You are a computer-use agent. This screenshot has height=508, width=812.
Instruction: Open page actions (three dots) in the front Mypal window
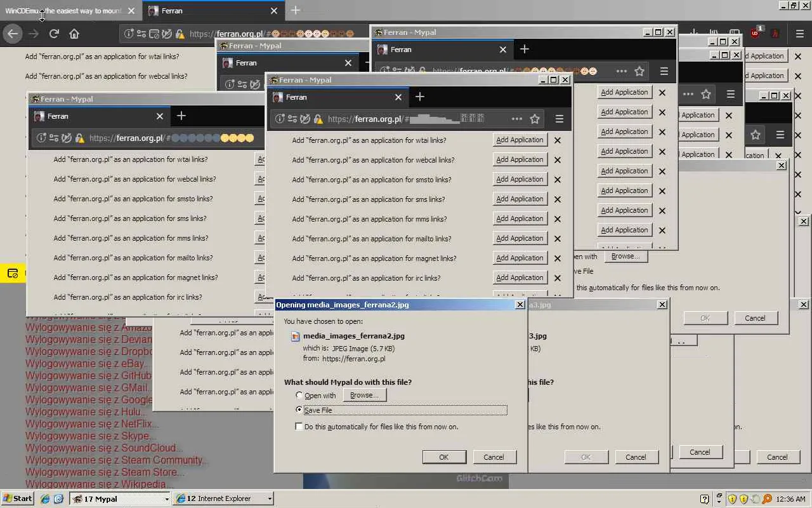(517, 119)
